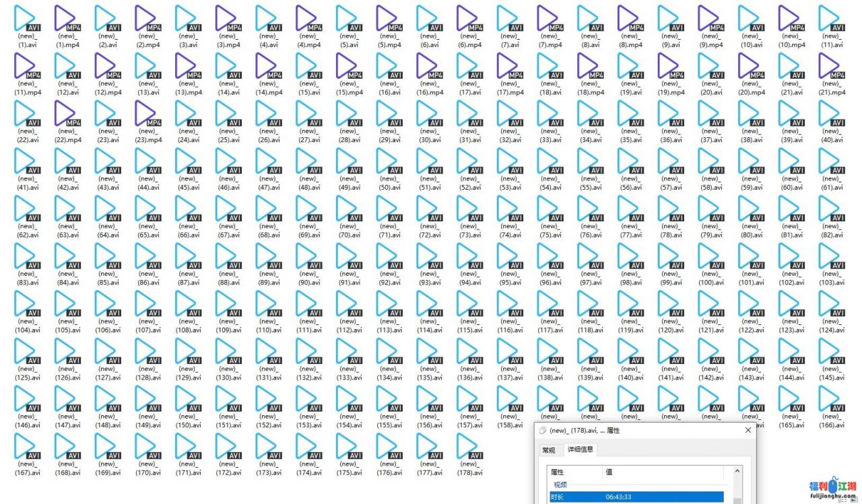Switch to the 常规 tab in properties
Viewport: 862px width, 504px height.
[549, 450]
